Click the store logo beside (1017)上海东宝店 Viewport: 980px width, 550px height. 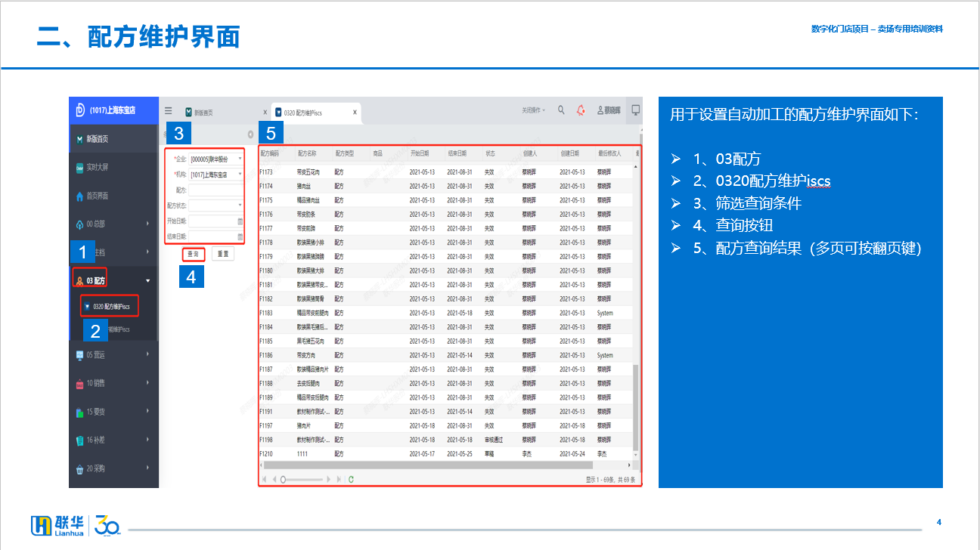point(80,110)
